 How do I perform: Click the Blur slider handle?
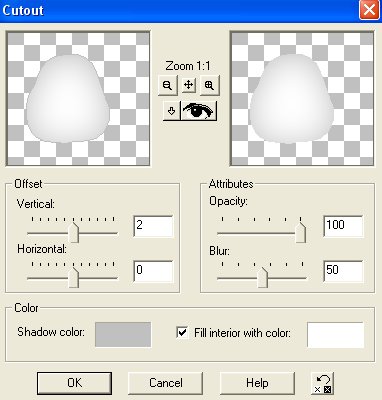[x=263, y=278]
